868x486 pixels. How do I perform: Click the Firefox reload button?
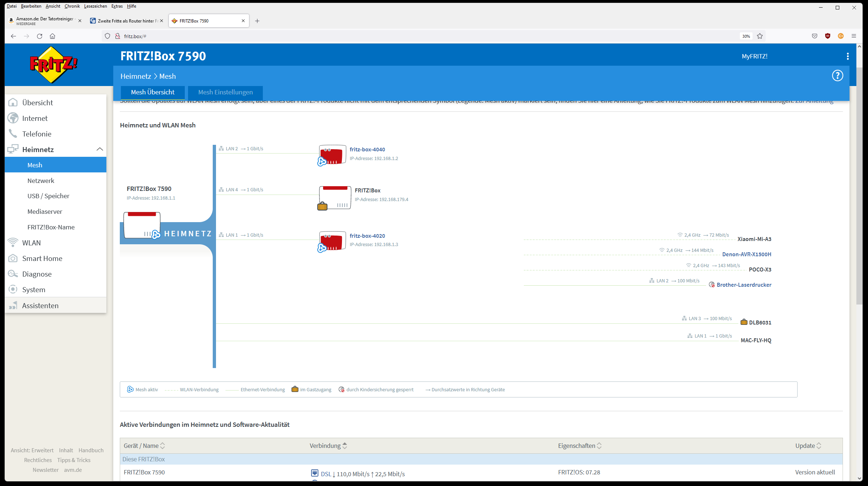[40, 36]
